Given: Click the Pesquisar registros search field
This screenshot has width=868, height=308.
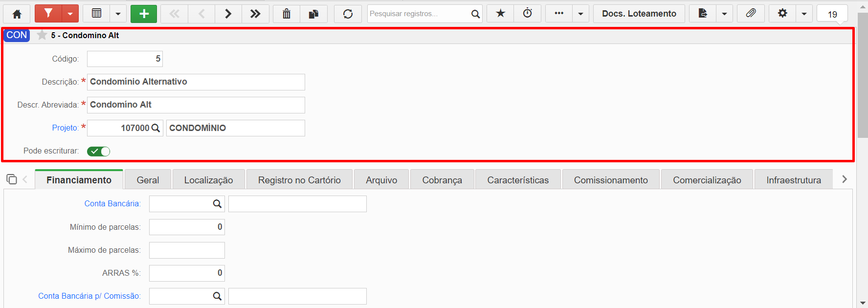Looking at the screenshot, I should 419,14.
